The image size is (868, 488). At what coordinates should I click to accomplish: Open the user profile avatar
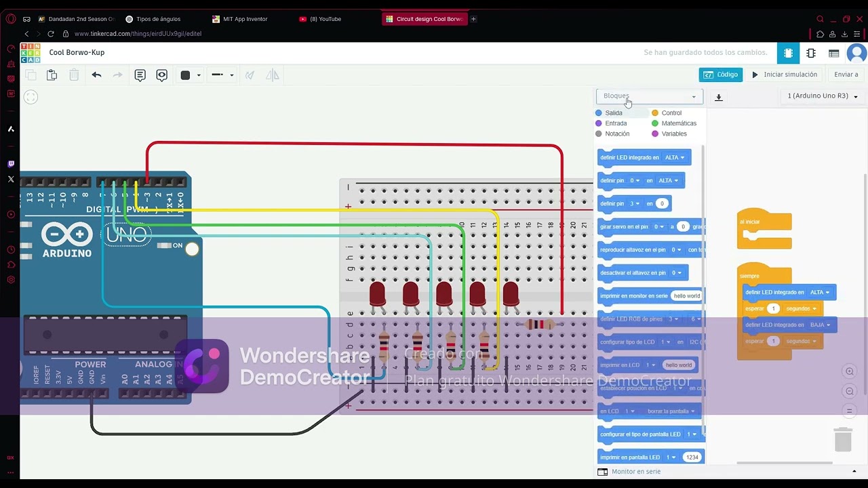click(x=857, y=53)
